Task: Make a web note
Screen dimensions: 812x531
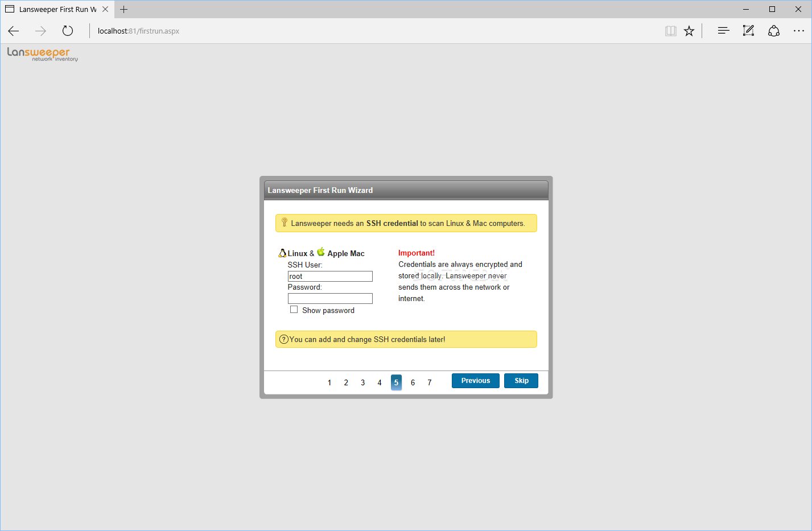Action: (748, 31)
